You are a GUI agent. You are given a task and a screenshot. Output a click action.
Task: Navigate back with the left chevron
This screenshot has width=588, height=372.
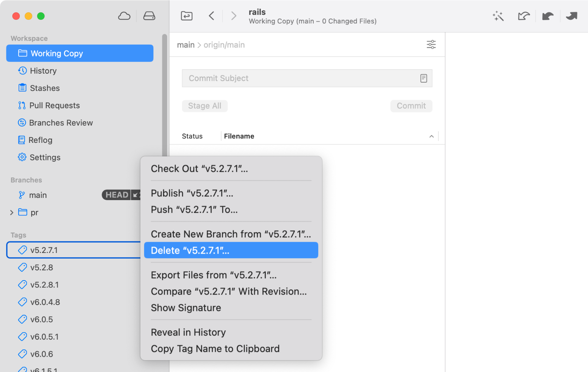click(x=211, y=16)
